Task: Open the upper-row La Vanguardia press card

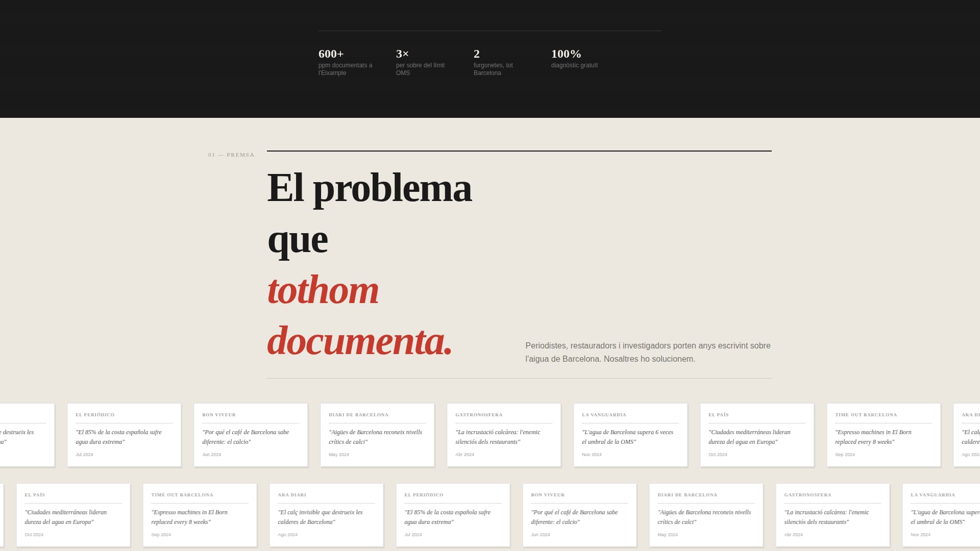Action: click(630, 435)
